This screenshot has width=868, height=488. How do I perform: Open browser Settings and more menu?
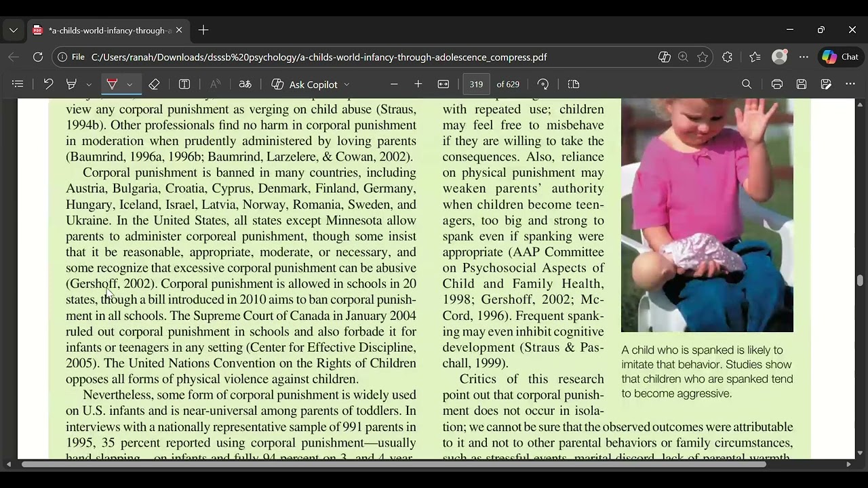804,57
